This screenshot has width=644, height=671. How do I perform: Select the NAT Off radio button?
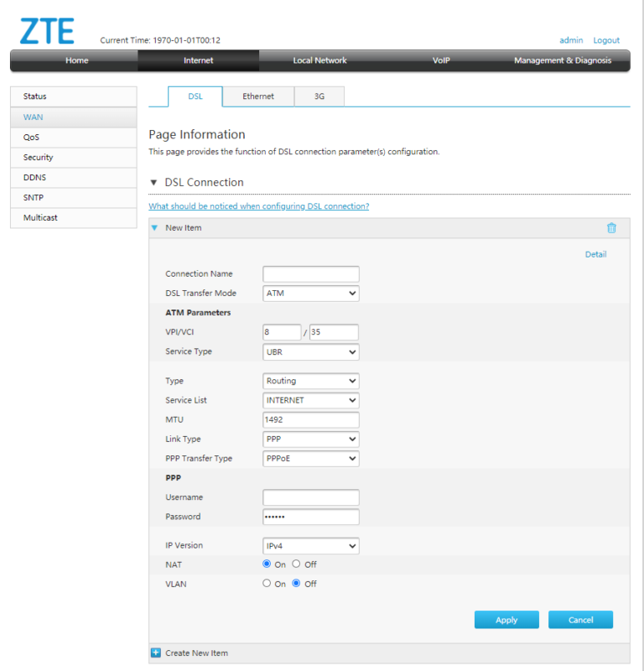pyautogui.click(x=297, y=564)
